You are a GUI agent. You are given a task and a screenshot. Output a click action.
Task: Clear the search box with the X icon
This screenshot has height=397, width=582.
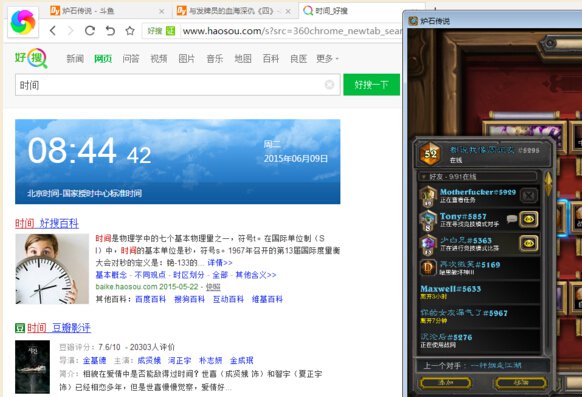point(329,85)
